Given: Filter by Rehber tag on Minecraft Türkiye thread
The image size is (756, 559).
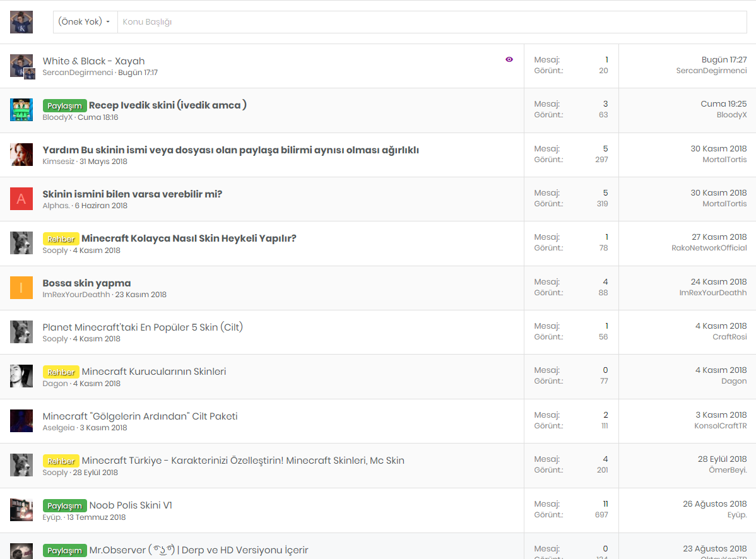Looking at the screenshot, I should point(61,461).
